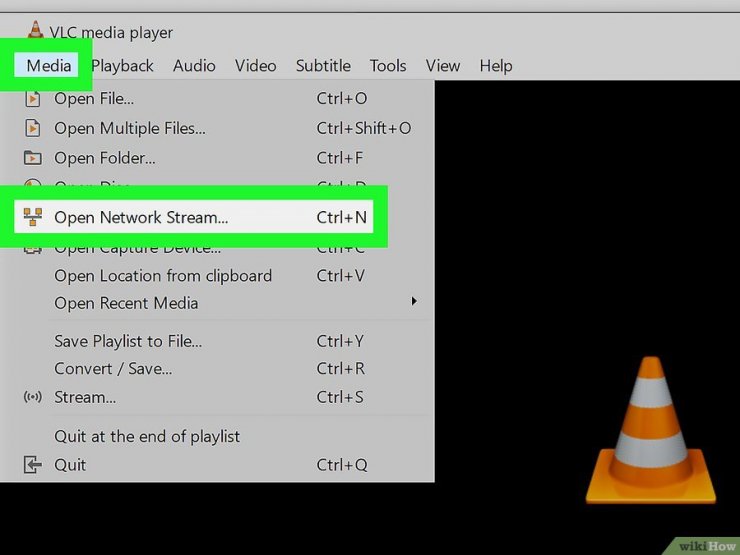740x555 pixels.
Task: Open the View menu
Action: pyautogui.click(x=443, y=66)
